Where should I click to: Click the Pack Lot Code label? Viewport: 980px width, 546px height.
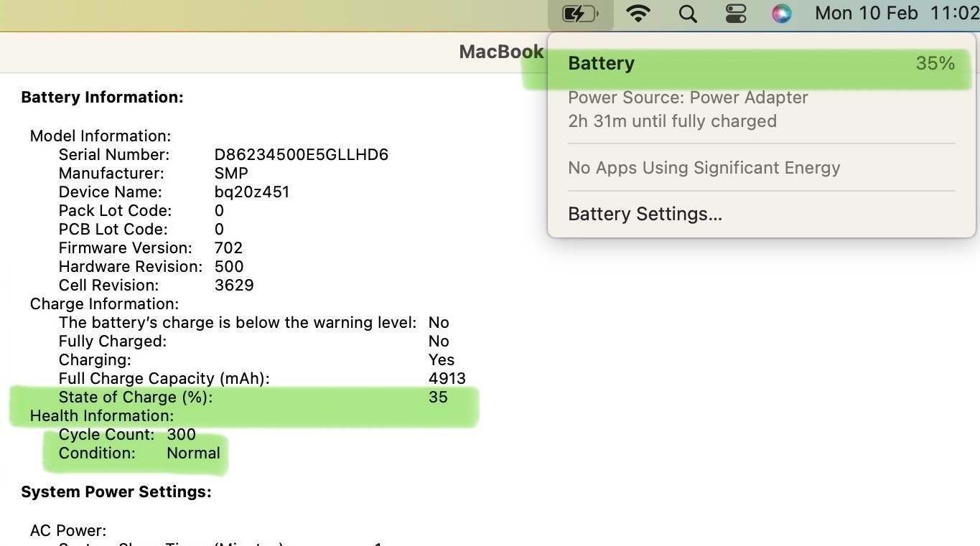[x=115, y=210]
